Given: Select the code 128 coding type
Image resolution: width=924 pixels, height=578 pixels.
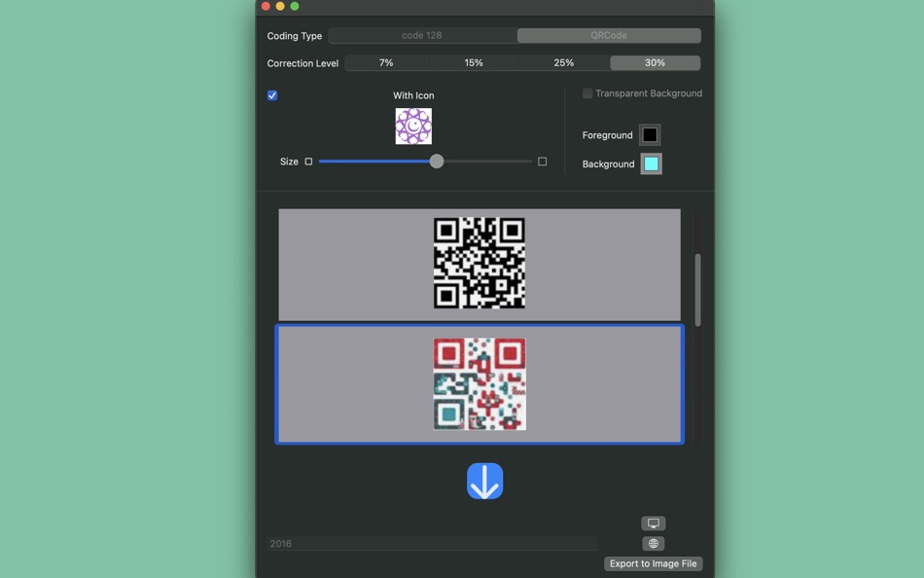Looking at the screenshot, I should (x=422, y=35).
